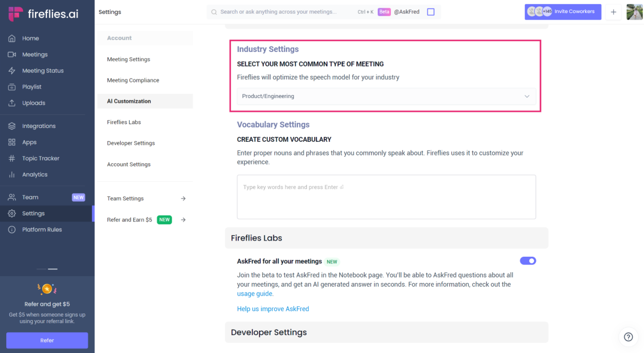Click the Integrations layers icon
The width and height of the screenshot is (644, 353).
(x=12, y=126)
